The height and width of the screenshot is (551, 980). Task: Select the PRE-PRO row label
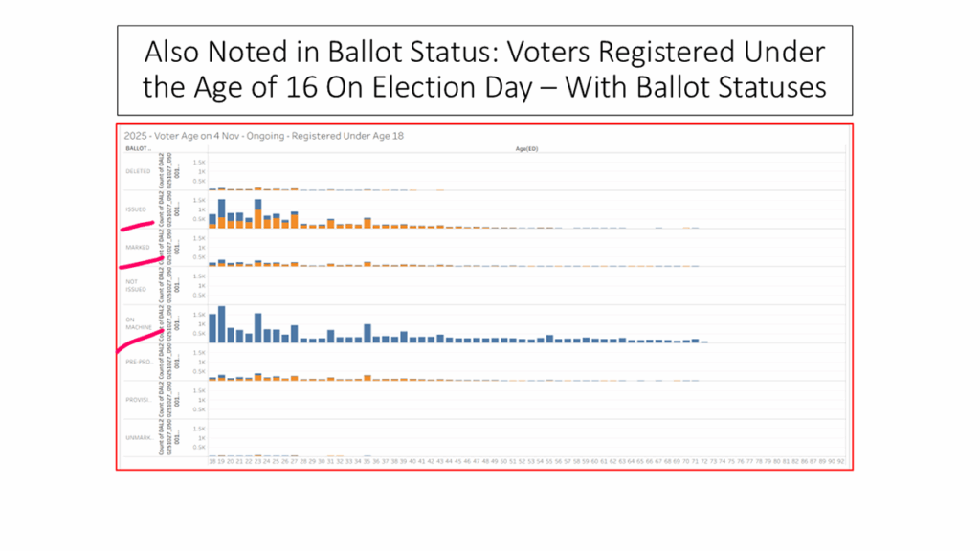coord(137,362)
